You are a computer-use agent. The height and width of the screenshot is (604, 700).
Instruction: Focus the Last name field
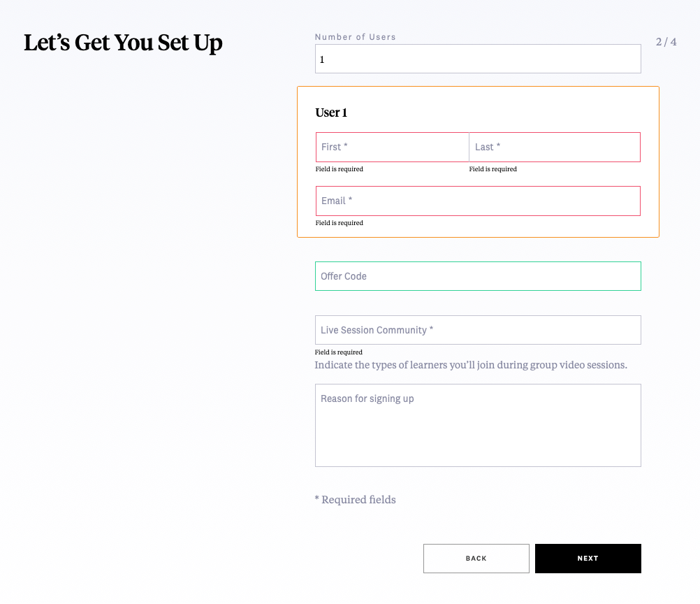555,147
